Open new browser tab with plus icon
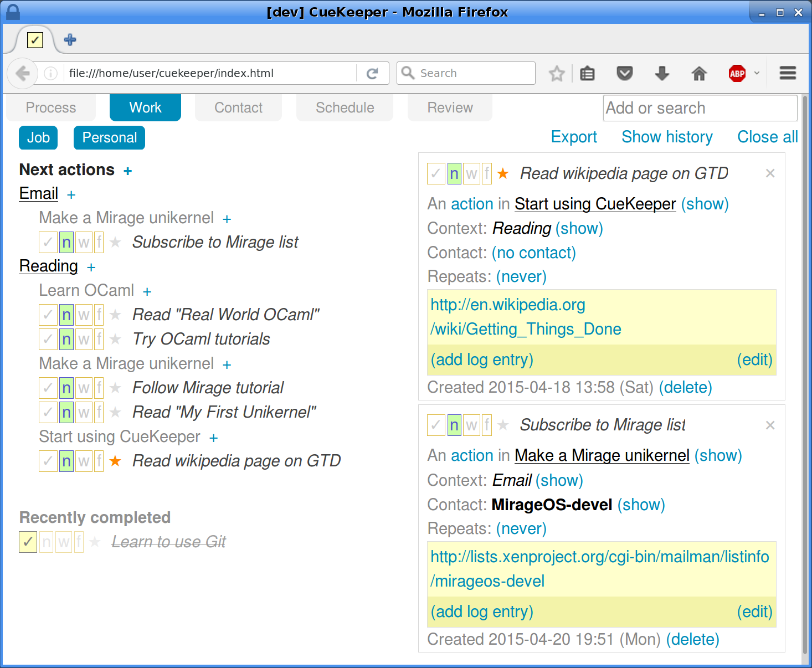This screenshot has width=812, height=668. click(70, 40)
